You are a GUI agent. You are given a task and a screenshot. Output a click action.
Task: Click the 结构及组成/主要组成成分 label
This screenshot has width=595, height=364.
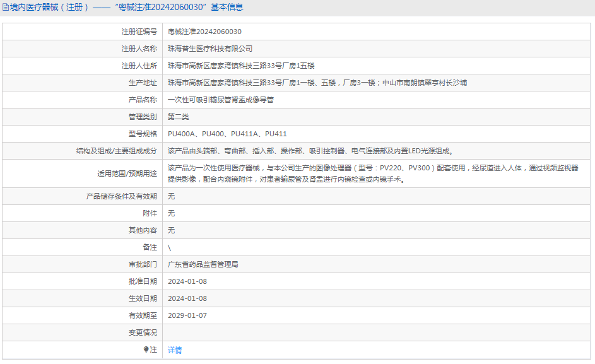(x=117, y=151)
